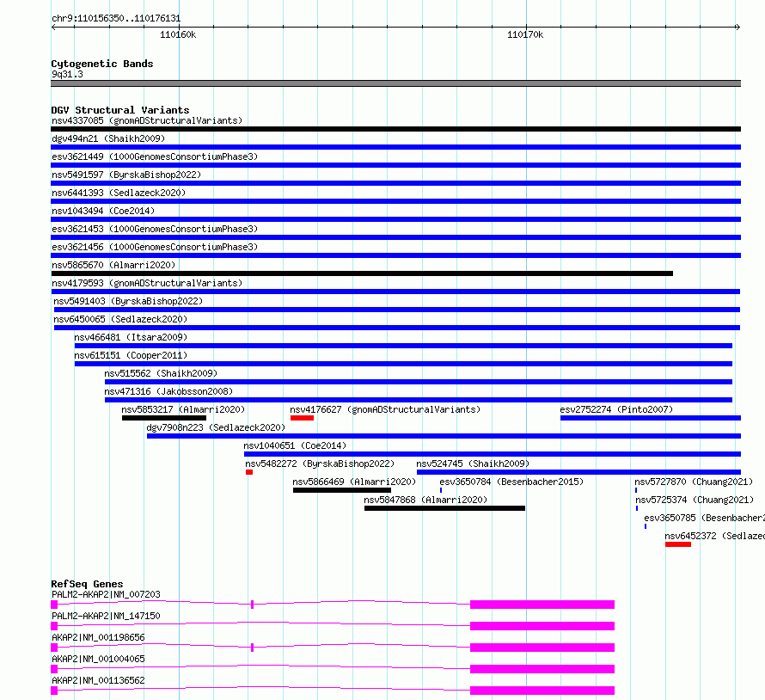This screenshot has height=700, width=765.
Task: Click esv2752274 Pinto2007 label
Action: click(x=616, y=409)
